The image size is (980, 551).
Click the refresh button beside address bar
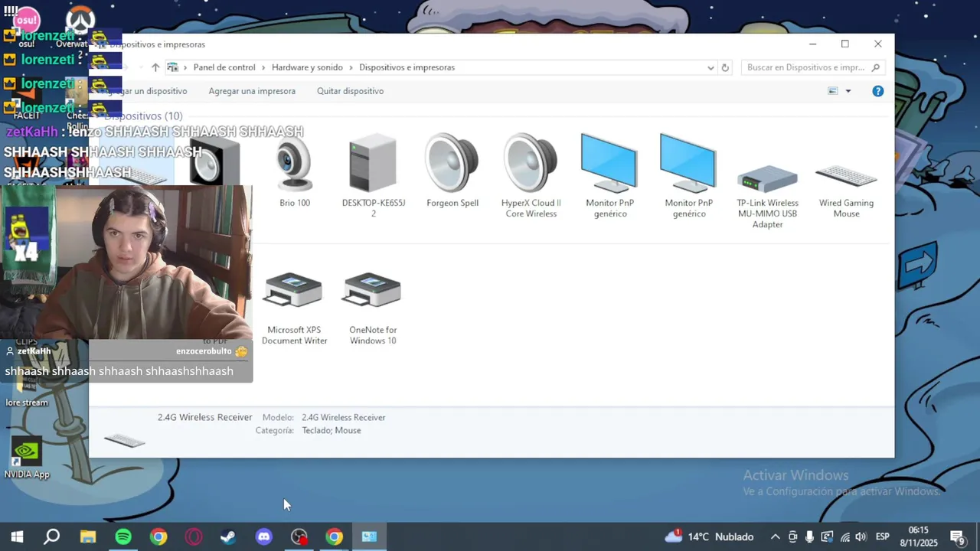(726, 67)
